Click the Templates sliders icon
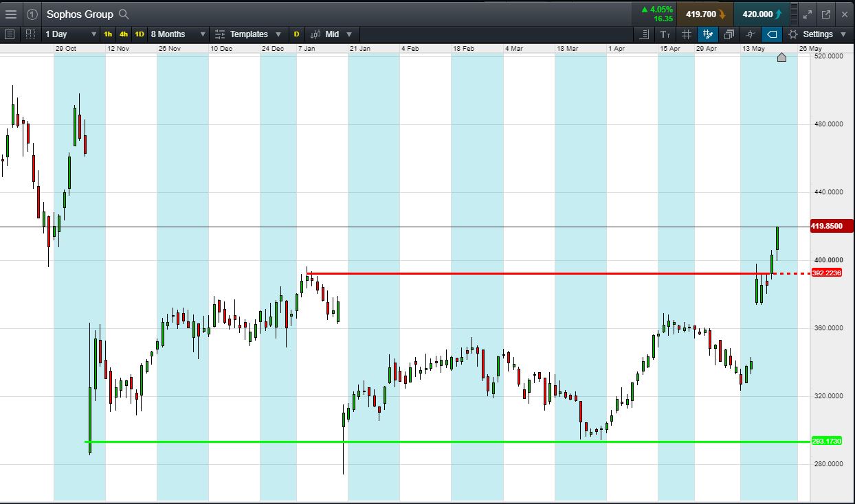The height and width of the screenshot is (504, 855). [220, 34]
